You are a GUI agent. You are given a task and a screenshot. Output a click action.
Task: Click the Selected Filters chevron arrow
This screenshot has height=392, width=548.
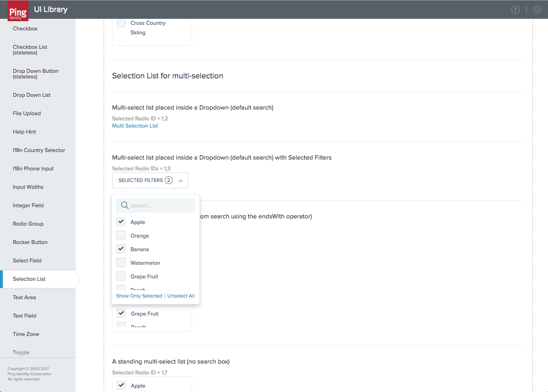pyautogui.click(x=181, y=181)
